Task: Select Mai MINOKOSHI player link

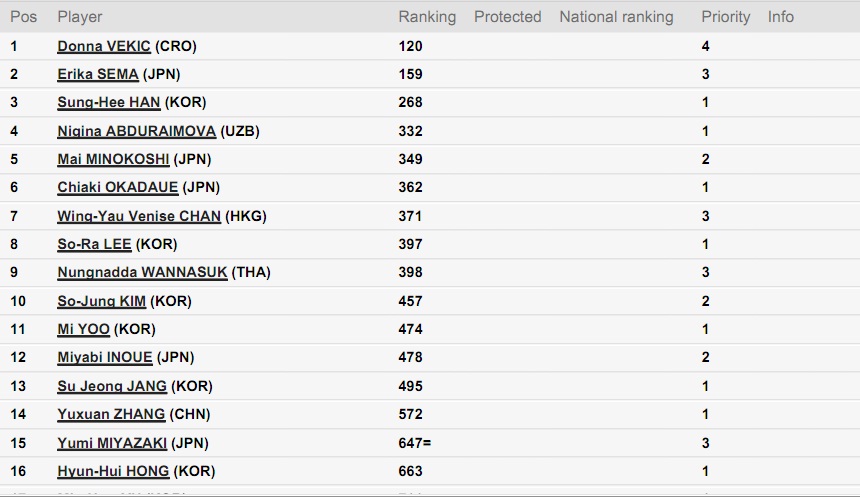Action: [x=113, y=159]
